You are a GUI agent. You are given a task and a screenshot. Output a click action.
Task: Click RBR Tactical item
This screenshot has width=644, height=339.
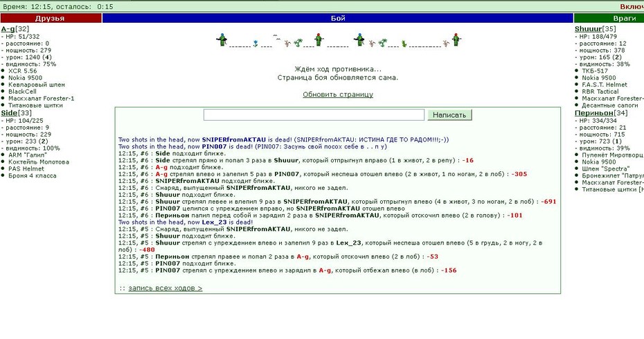pos(600,92)
